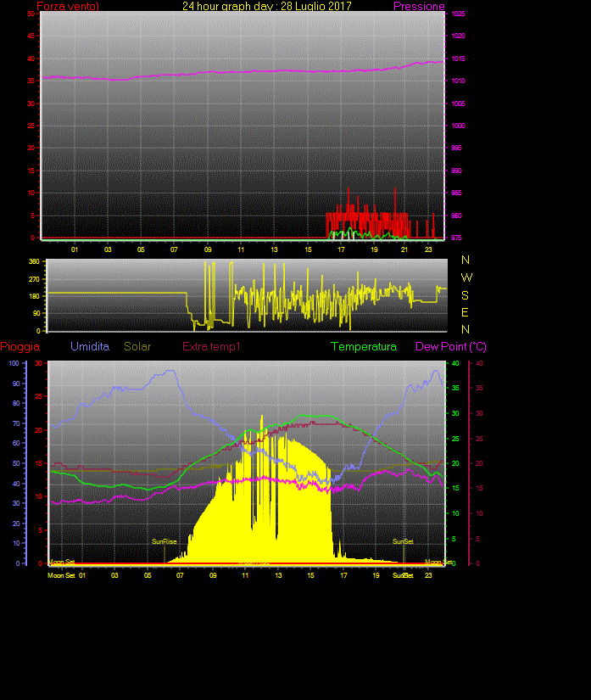Click the 'Temperatura' legend label

point(364,346)
